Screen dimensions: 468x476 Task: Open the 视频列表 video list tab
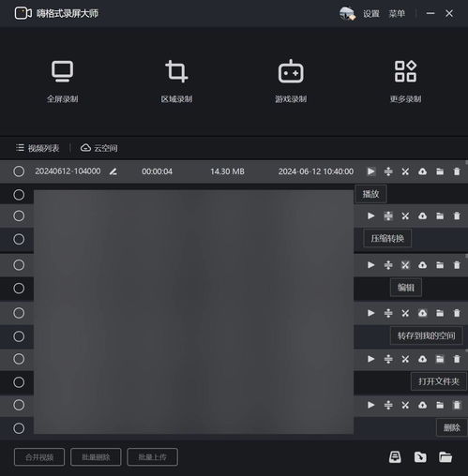coord(38,148)
